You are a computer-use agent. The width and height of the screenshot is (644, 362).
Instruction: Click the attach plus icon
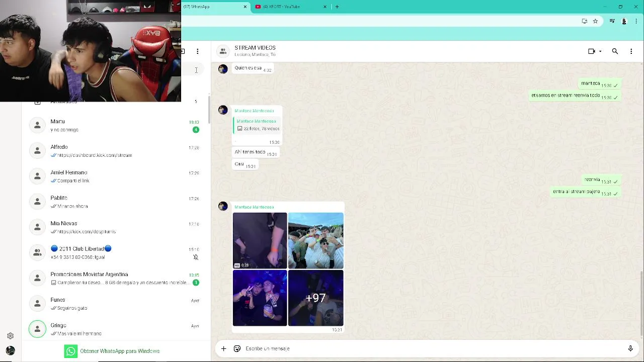click(x=223, y=348)
